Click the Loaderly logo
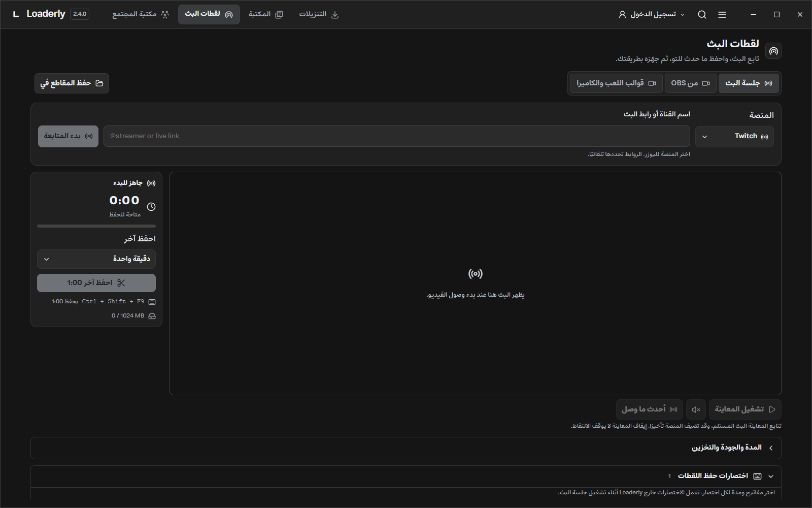812x508 pixels. 16,14
